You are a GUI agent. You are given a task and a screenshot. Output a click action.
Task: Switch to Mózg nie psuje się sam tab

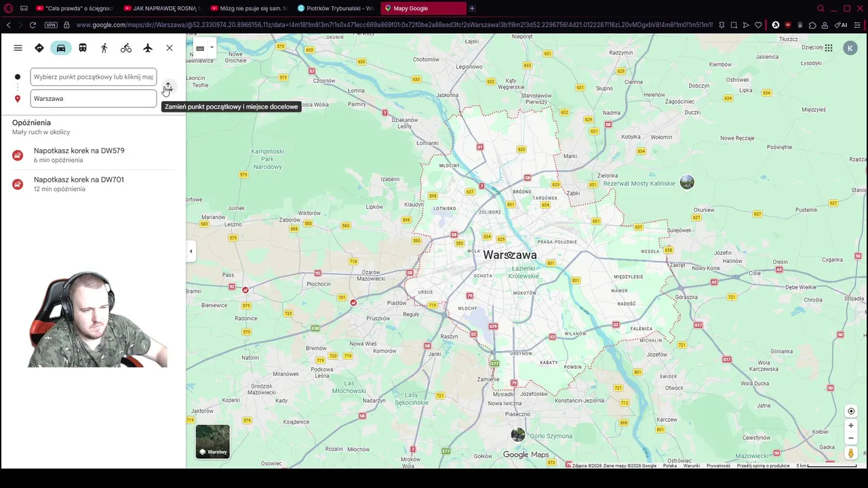point(248,8)
